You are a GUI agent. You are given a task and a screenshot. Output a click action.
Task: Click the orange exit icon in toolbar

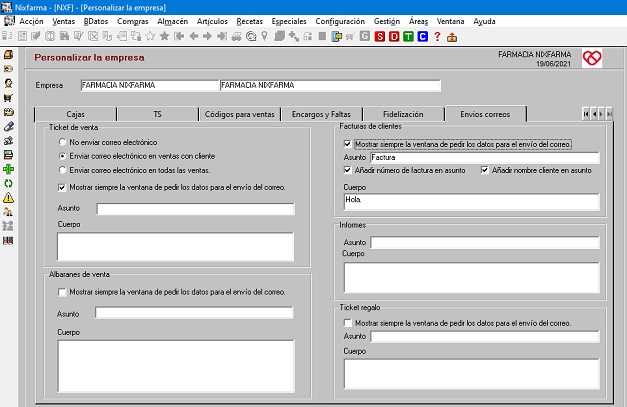[452, 37]
